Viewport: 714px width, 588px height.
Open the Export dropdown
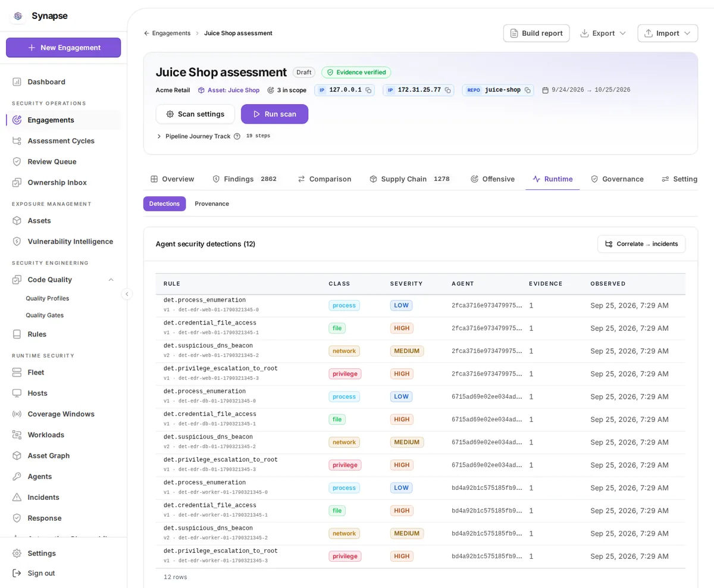coord(603,33)
